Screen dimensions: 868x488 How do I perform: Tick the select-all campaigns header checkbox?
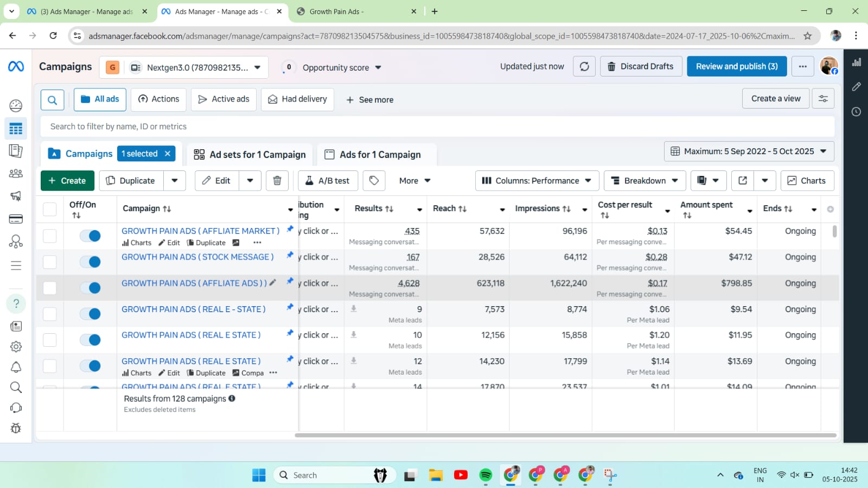(50, 209)
